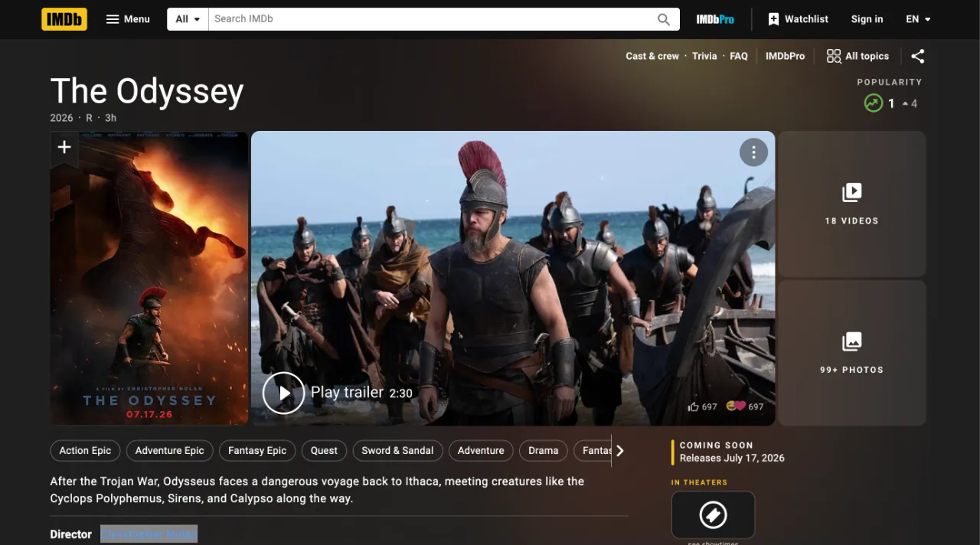Click the emoji reactions icon showing 697
980x545 pixels.
point(736,406)
